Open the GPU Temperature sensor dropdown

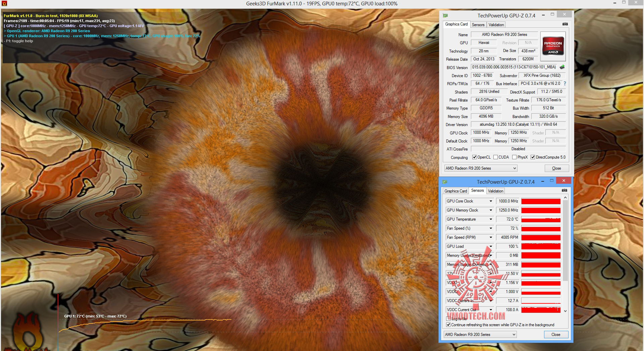(491, 219)
